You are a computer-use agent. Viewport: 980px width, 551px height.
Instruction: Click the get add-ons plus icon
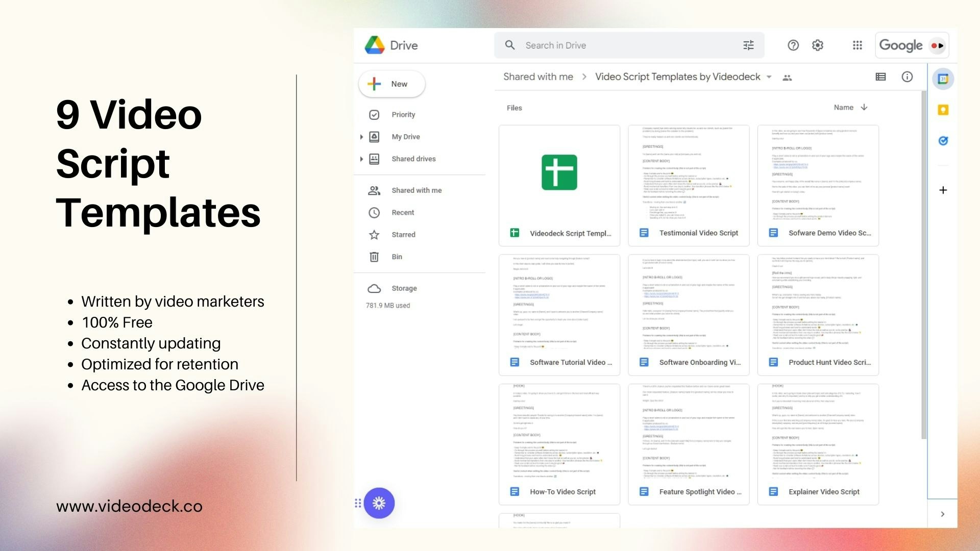pyautogui.click(x=943, y=190)
